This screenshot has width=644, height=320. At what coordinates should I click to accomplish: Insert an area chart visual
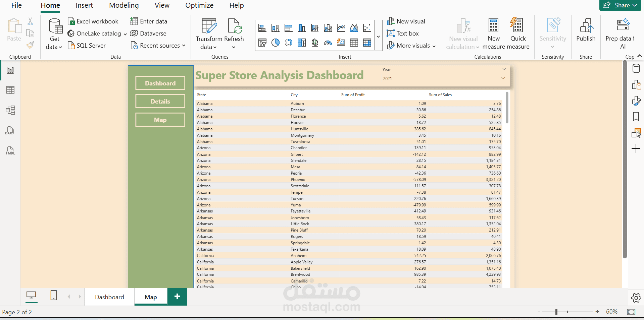[x=354, y=28]
